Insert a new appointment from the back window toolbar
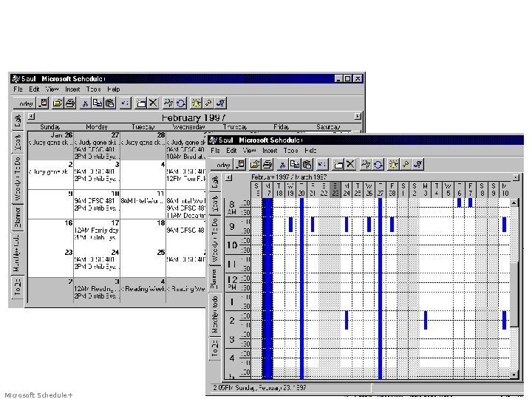The width and height of the screenshot is (532, 399). [140, 103]
